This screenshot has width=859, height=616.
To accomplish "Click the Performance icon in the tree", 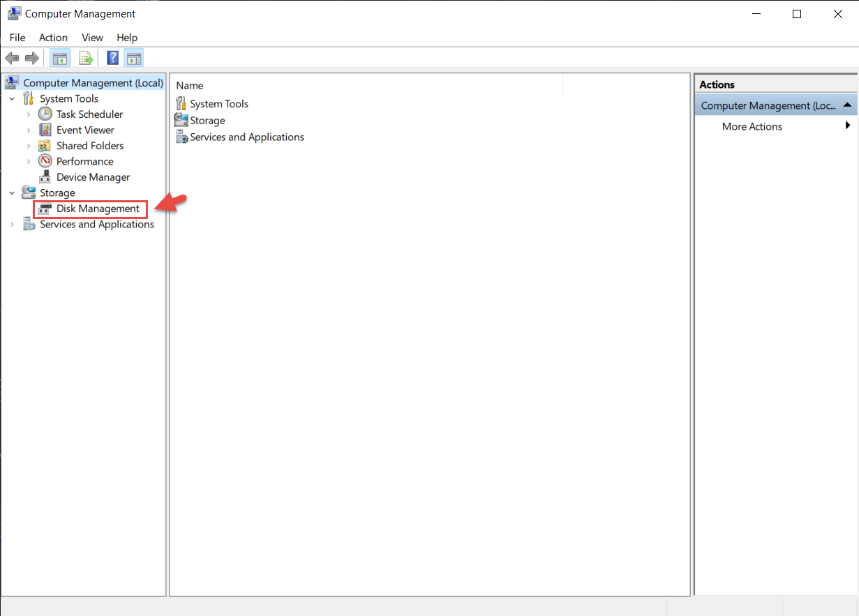I will click(45, 161).
